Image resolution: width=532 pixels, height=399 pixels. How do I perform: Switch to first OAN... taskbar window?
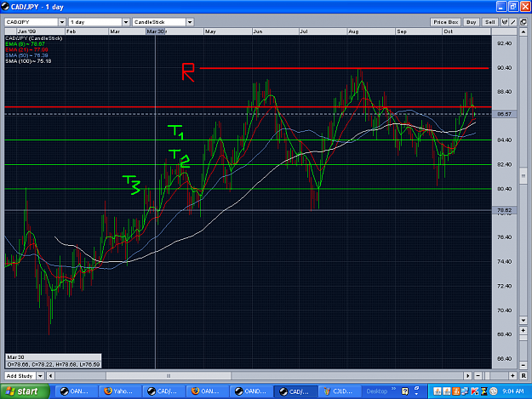(75, 391)
